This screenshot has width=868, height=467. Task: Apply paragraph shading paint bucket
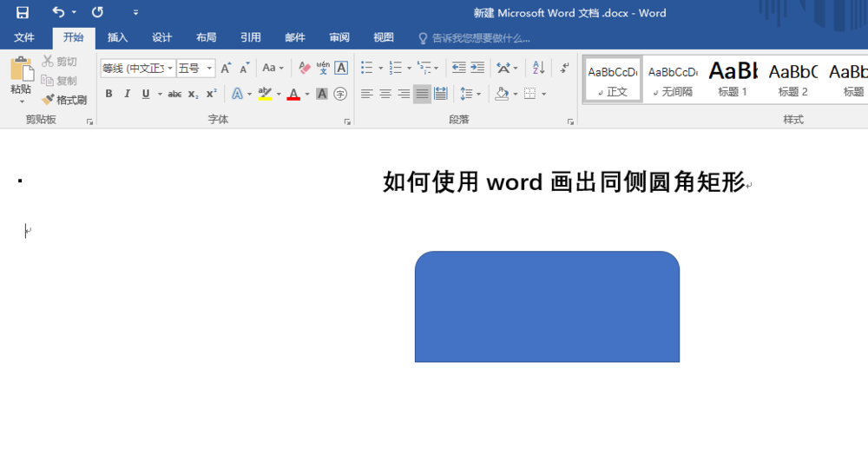(x=502, y=94)
